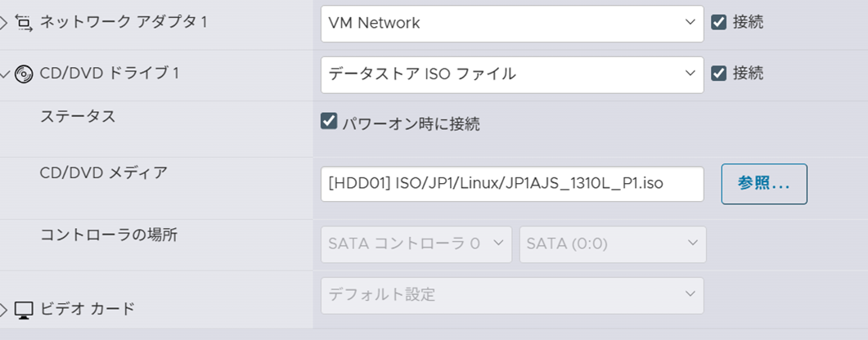The image size is (868, 340).
Task: Click the video card monitor icon
Action: pyautogui.click(x=24, y=309)
